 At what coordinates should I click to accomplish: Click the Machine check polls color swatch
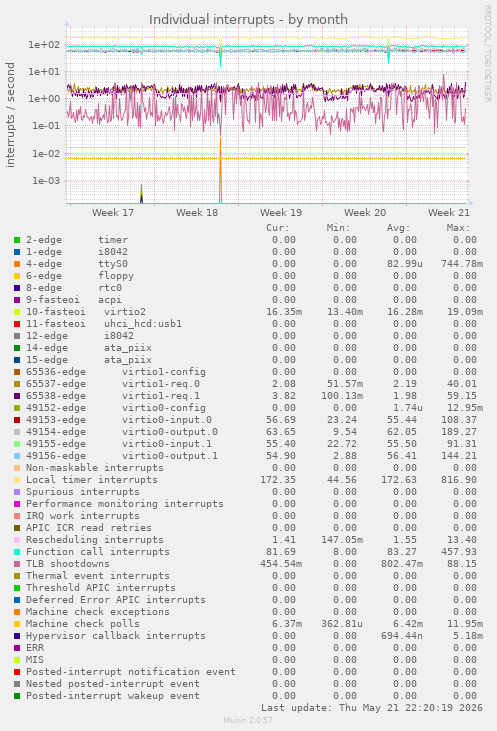17,624
